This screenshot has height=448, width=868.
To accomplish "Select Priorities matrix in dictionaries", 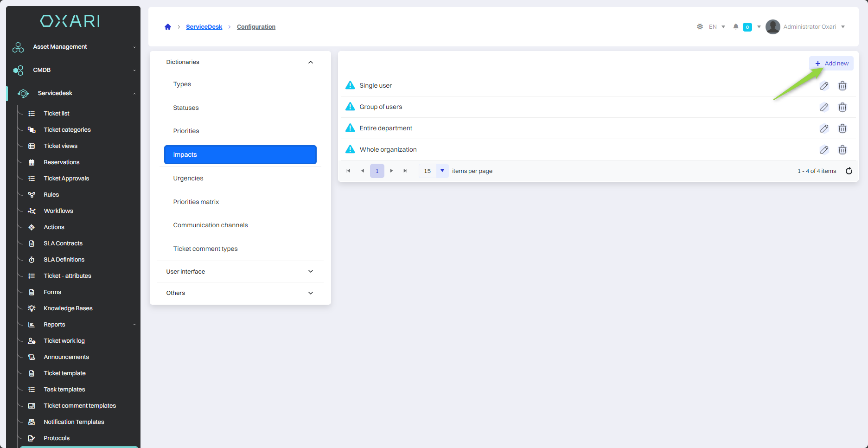I will point(196,202).
